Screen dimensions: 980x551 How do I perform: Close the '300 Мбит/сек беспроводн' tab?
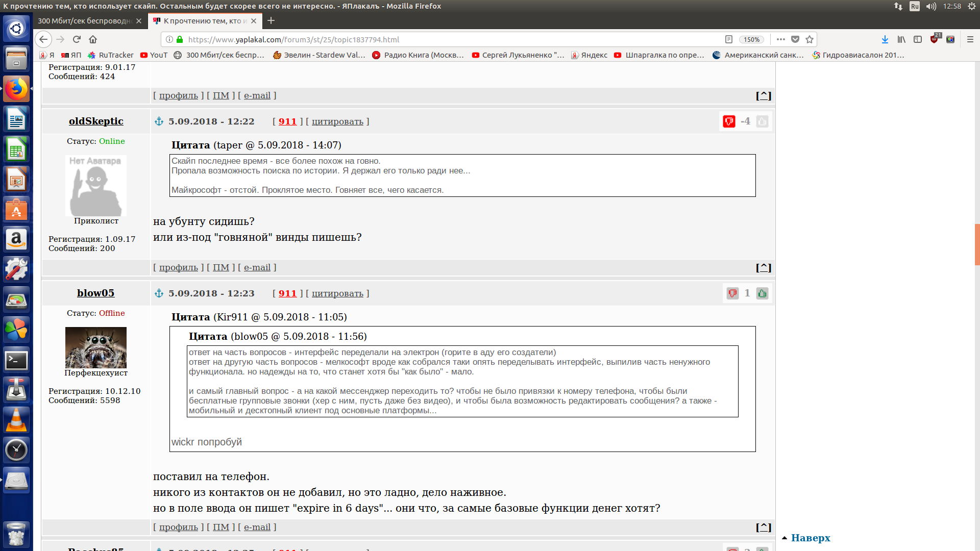point(139,21)
